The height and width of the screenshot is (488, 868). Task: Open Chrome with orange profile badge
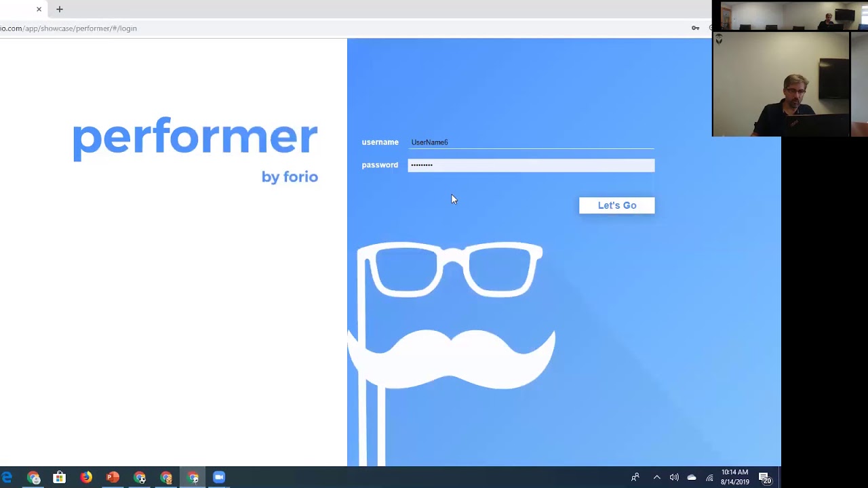[166, 477]
